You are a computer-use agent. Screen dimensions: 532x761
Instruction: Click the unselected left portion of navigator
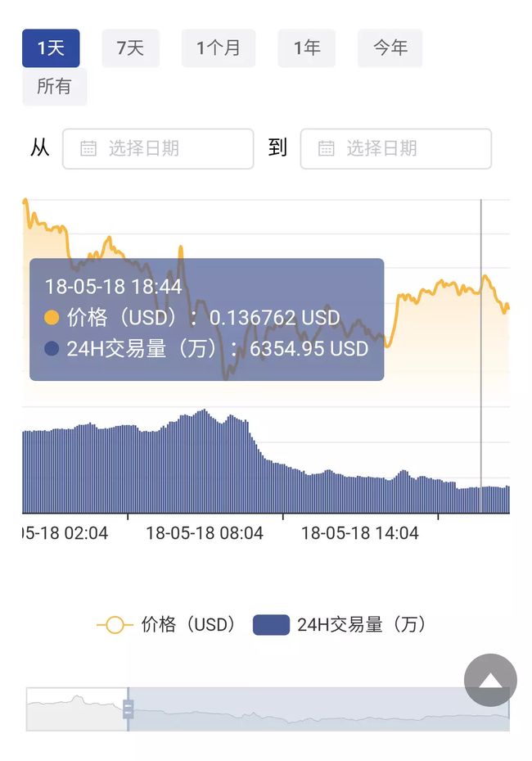click(x=77, y=709)
